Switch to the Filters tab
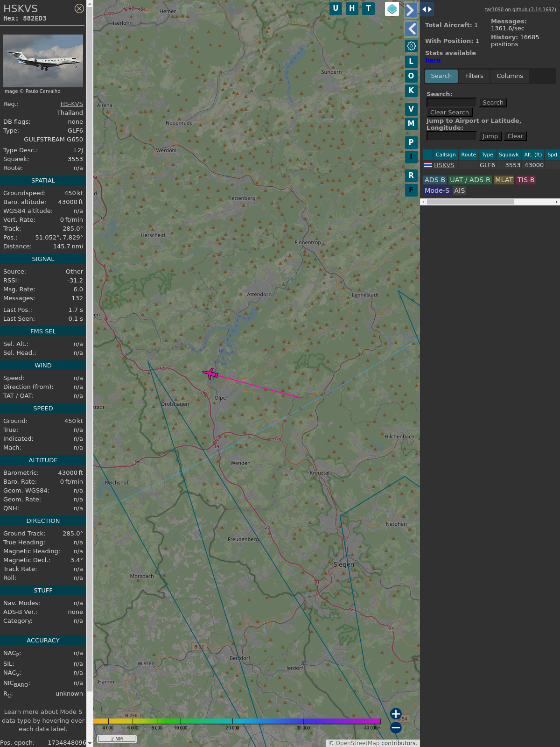560x747 pixels. (x=474, y=76)
